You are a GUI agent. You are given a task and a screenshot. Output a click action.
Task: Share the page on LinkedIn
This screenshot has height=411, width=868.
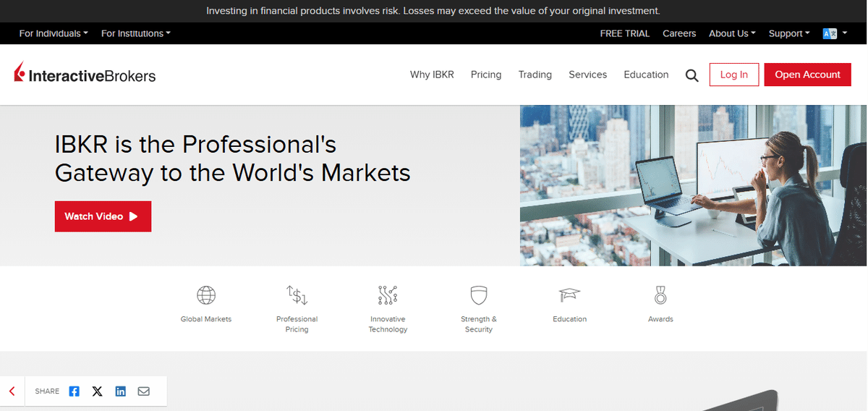tap(120, 391)
